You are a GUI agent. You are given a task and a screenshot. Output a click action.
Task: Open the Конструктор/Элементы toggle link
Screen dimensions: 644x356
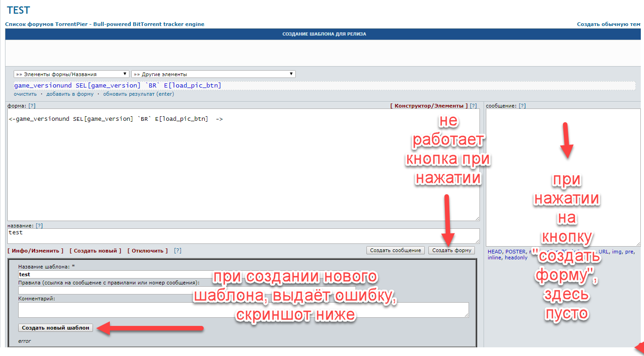tap(429, 106)
